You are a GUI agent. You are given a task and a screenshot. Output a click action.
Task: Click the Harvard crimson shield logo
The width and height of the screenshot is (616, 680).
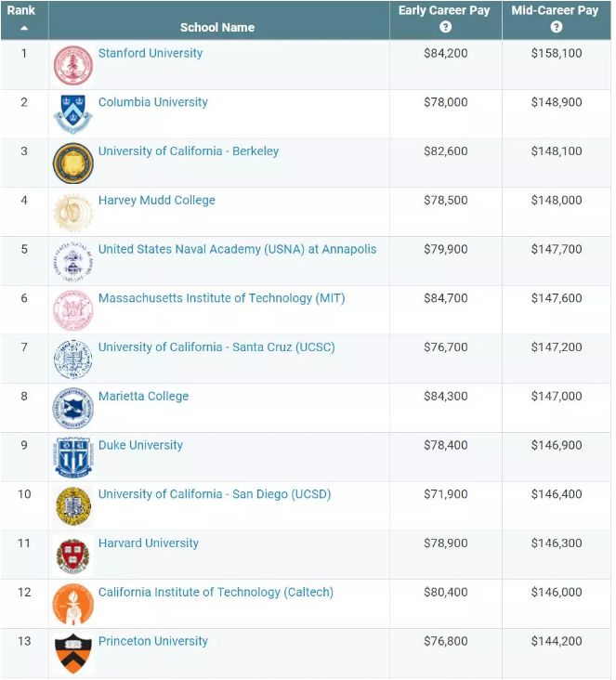pos(72,556)
